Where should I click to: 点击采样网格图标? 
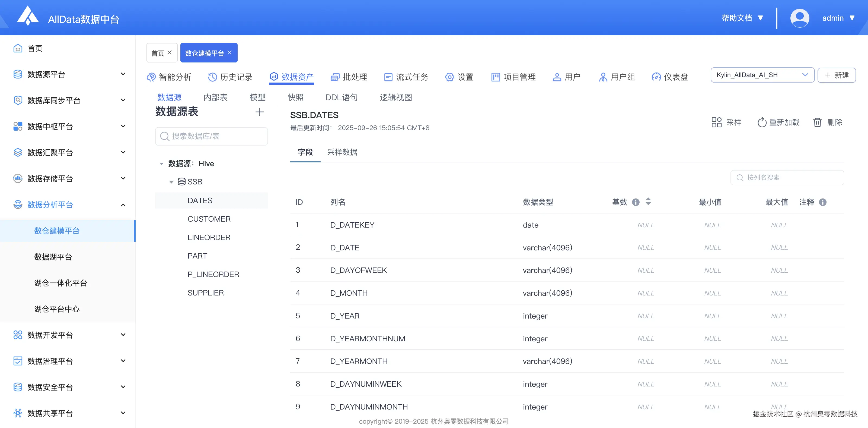click(x=716, y=122)
